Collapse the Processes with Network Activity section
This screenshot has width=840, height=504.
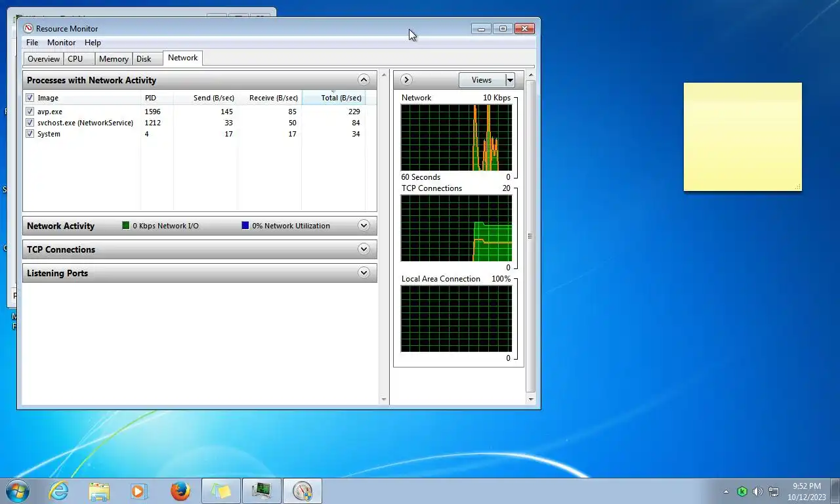click(x=364, y=80)
